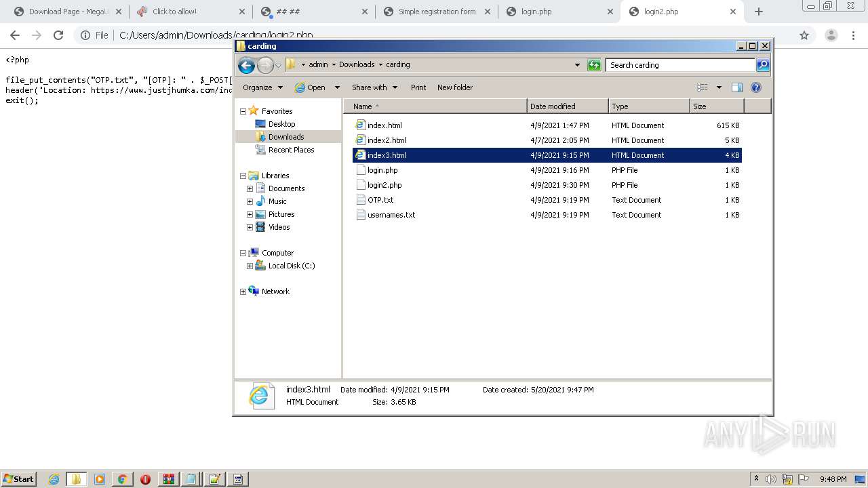Image resolution: width=868 pixels, height=488 pixels.
Task: Open Share with menu
Action: coord(374,87)
